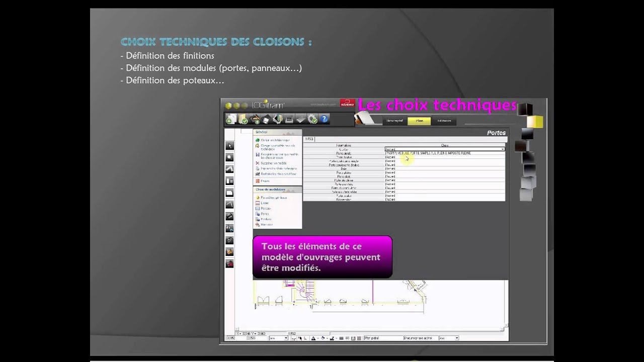Click the vertical scrollbar of plan view
Image resolution: width=644 pixels, height=362 pixels.
click(506, 303)
